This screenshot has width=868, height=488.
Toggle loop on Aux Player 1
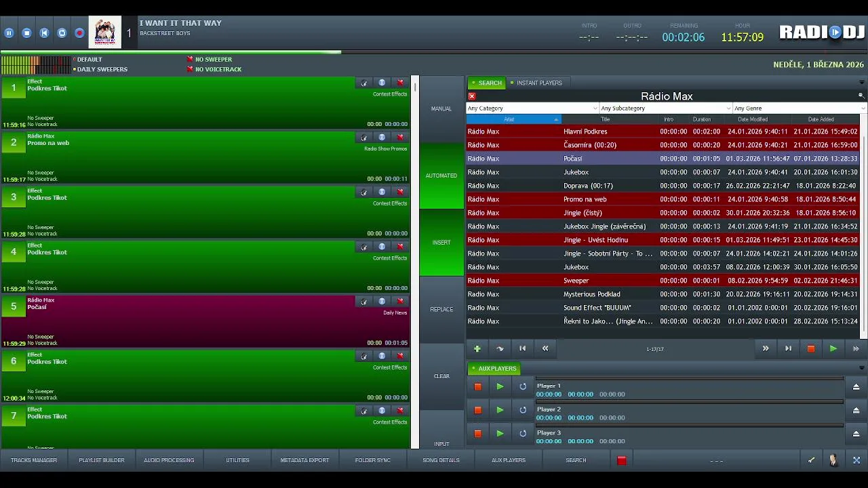click(523, 387)
